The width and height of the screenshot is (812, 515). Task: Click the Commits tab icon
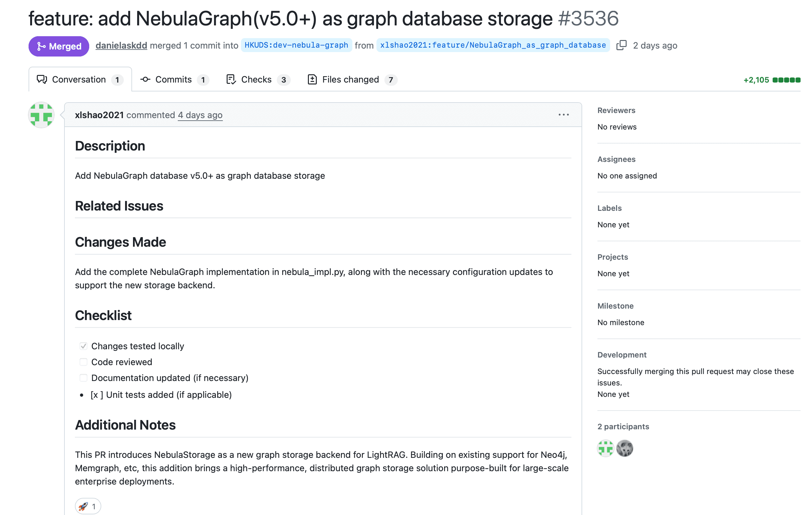145,79
